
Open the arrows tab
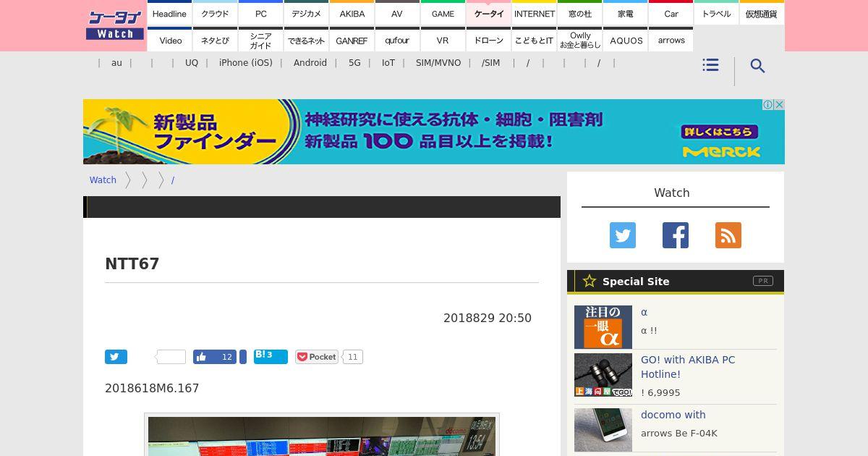click(671, 41)
